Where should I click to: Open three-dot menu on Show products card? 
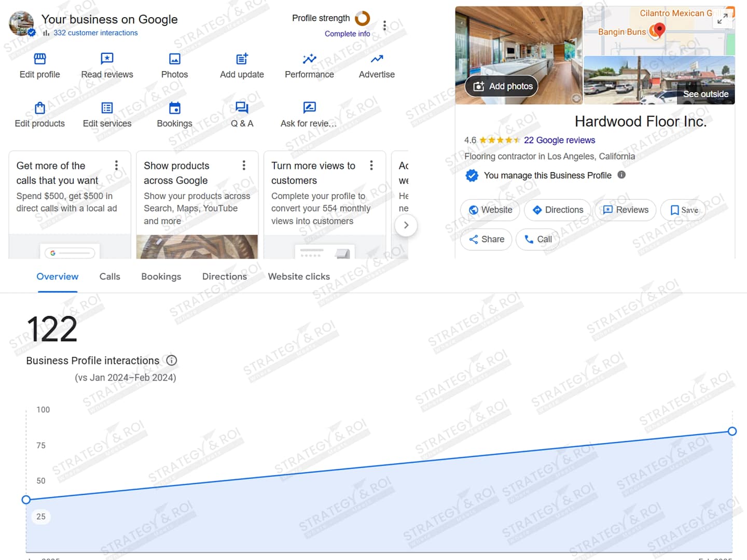(244, 165)
